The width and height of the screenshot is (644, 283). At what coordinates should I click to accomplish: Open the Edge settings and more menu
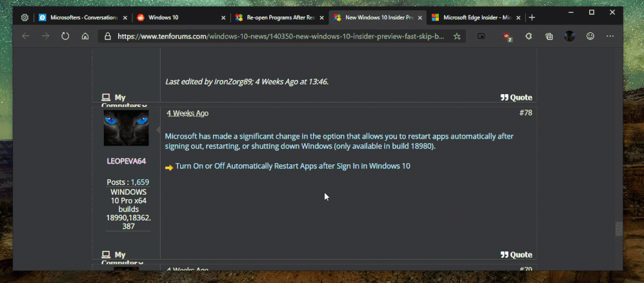610,36
